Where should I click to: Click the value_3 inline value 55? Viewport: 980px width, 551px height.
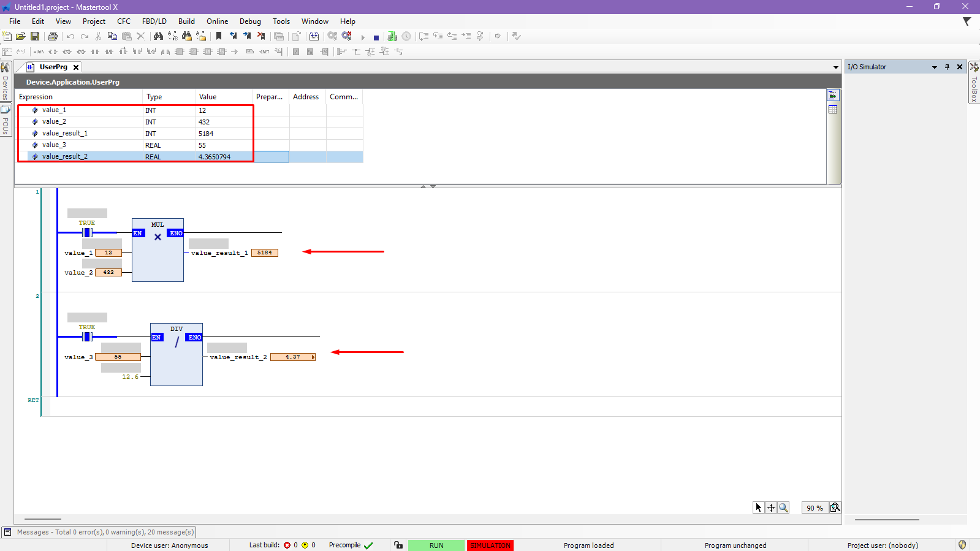coord(118,357)
